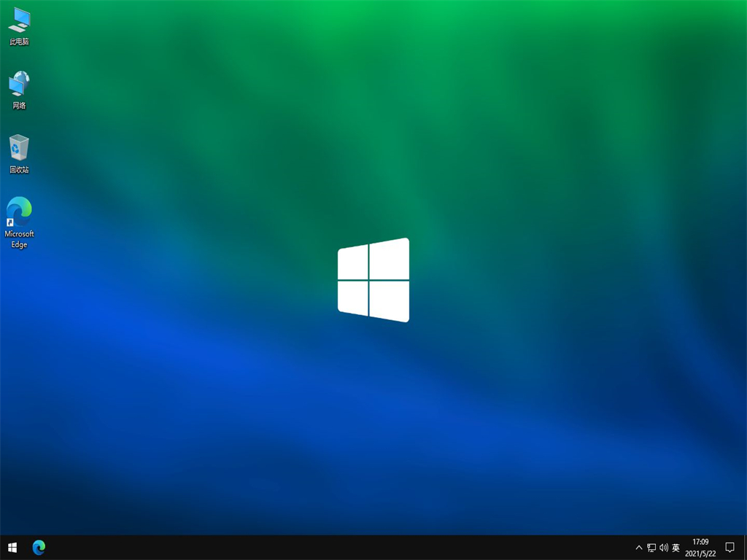
Task: Open Action Center via the notification icon
Action: tap(730, 548)
